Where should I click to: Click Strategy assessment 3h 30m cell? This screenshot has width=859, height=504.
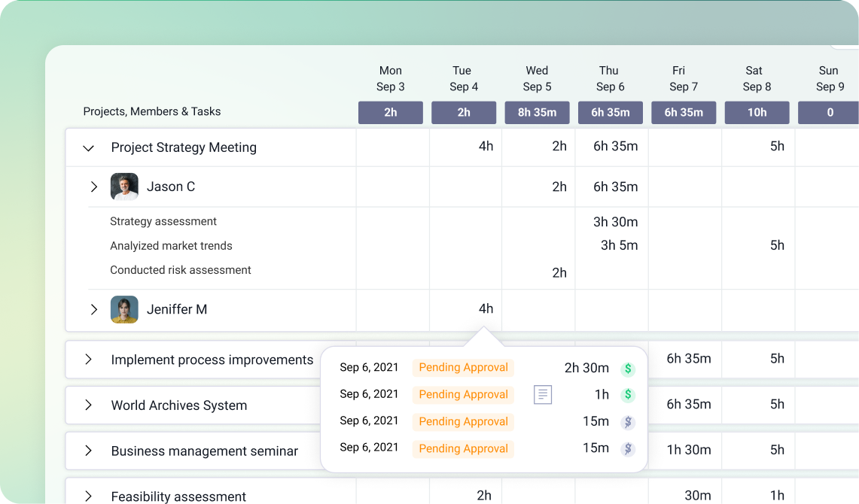(x=615, y=222)
